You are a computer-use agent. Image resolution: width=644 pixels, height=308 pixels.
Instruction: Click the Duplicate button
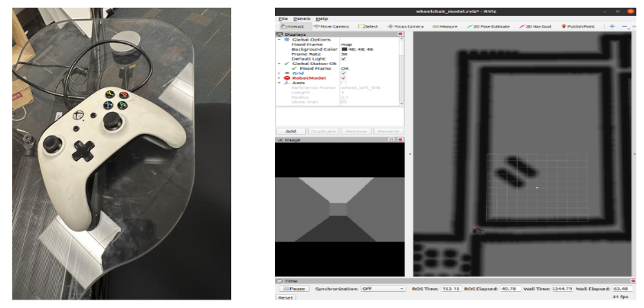[x=324, y=132]
